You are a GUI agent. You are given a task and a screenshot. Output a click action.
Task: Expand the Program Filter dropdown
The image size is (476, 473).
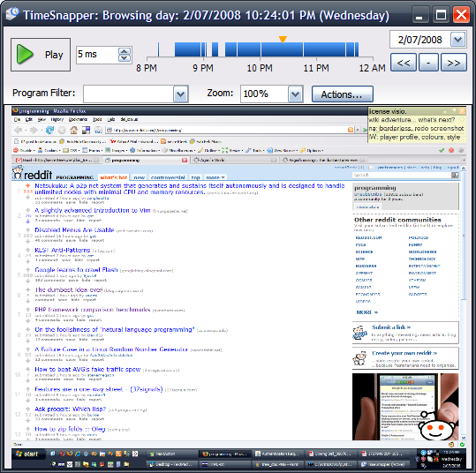pyautogui.click(x=181, y=94)
